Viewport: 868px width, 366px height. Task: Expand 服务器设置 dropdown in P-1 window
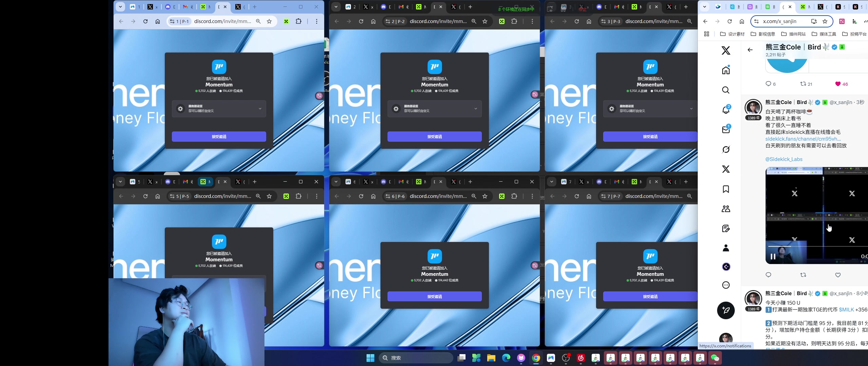[219, 109]
